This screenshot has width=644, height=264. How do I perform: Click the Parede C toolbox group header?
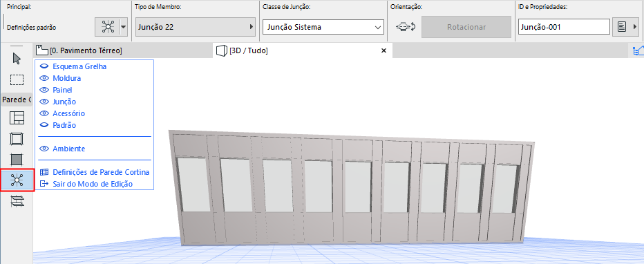click(17, 100)
